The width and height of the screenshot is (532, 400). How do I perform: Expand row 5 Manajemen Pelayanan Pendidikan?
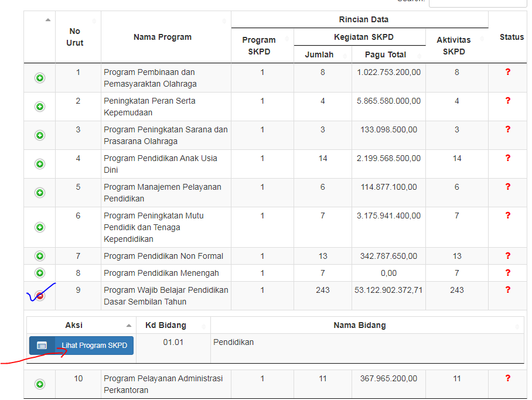[x=40, y=193]
